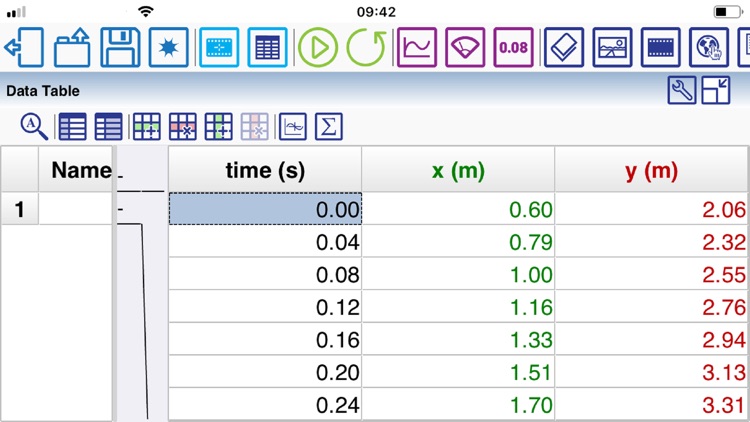Open the digital 0.08 value display
Viewport: 750px width, 422px height.
[x=514, y=47]
